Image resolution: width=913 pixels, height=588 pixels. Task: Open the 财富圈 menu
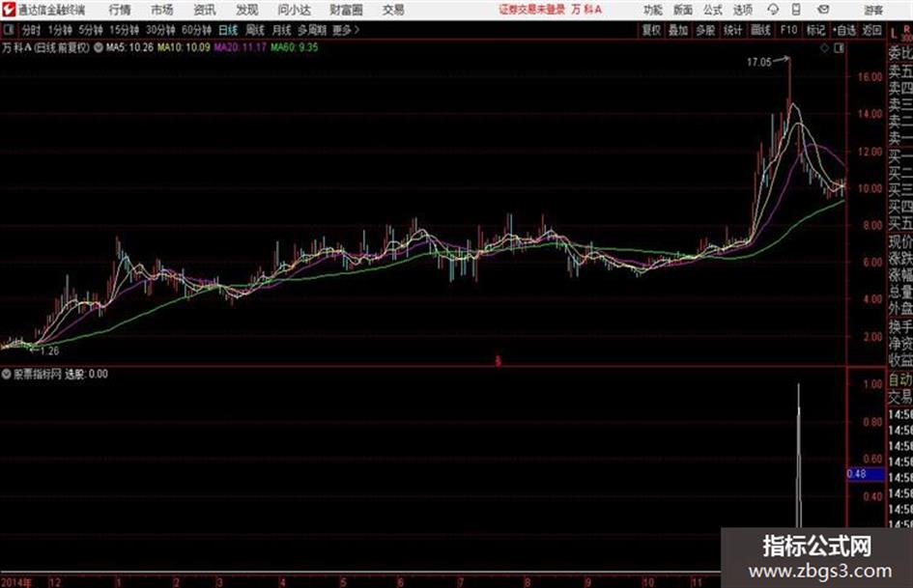tap(346, 10)
